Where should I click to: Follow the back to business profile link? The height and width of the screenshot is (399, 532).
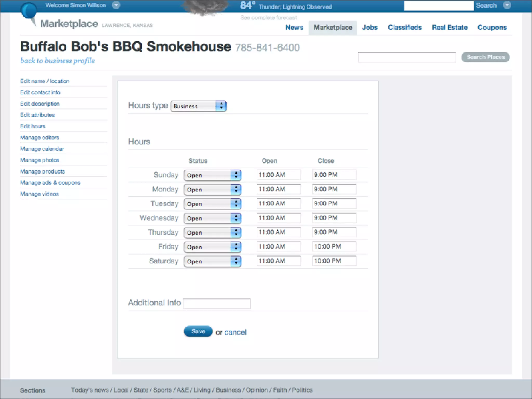click(57, 61)
